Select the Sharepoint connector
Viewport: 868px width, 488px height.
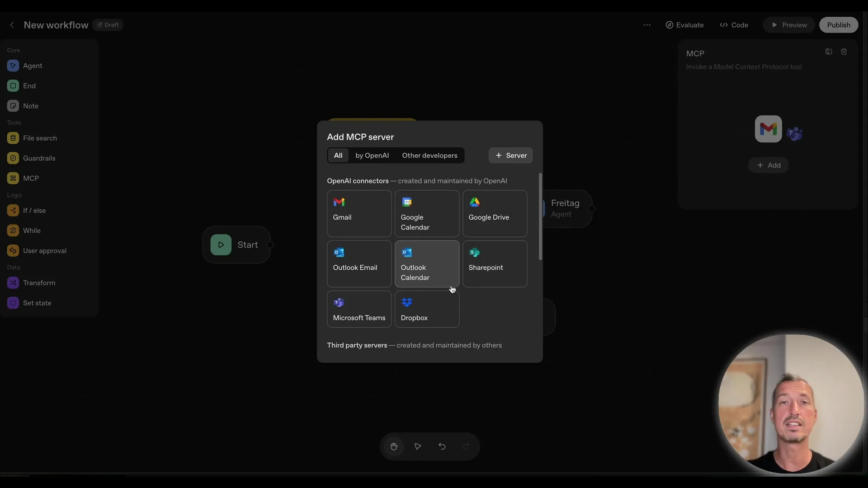coord(495,264)
